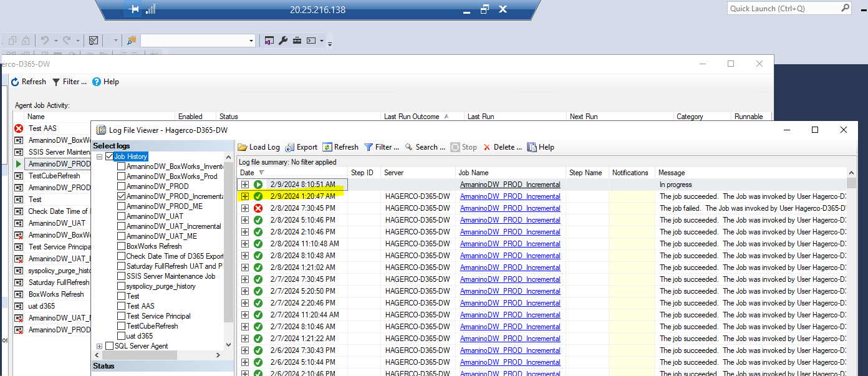Click the Redo arrow in the main toolbar
This screenshot has width=868, height=376.
67,41
